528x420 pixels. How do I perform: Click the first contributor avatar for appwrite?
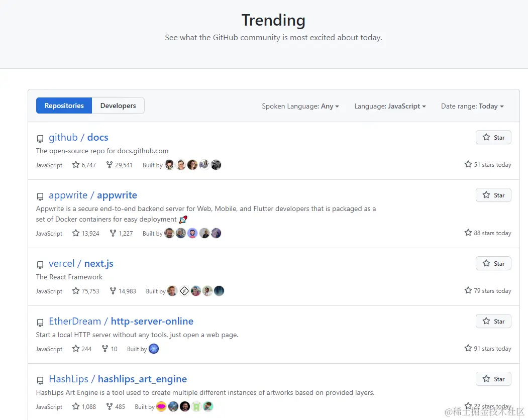pyautogui.click(x=169, y=233)
